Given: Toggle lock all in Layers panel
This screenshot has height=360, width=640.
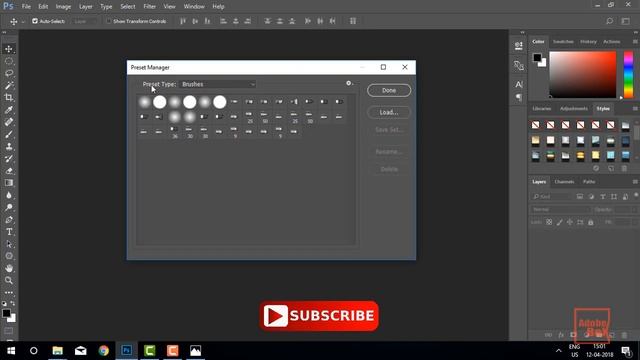Looking at the screenshot, I should 591,222.
